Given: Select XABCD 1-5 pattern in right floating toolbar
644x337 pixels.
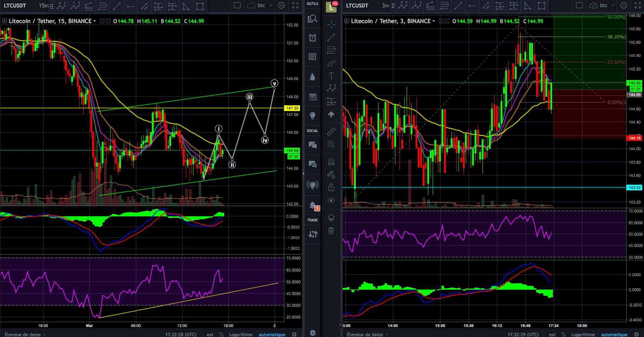Looking at the screenshot, I should 417,6.
